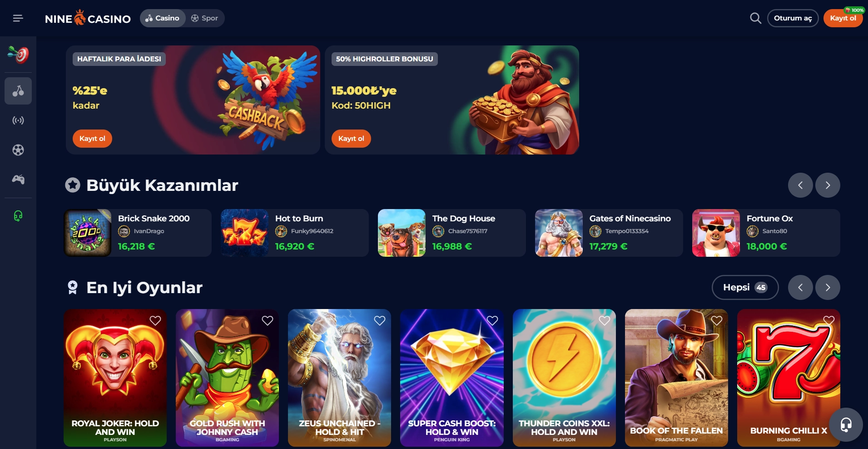Open the floating live chat headset button
This screenshot has width=868, height=449.
(846, 425)
